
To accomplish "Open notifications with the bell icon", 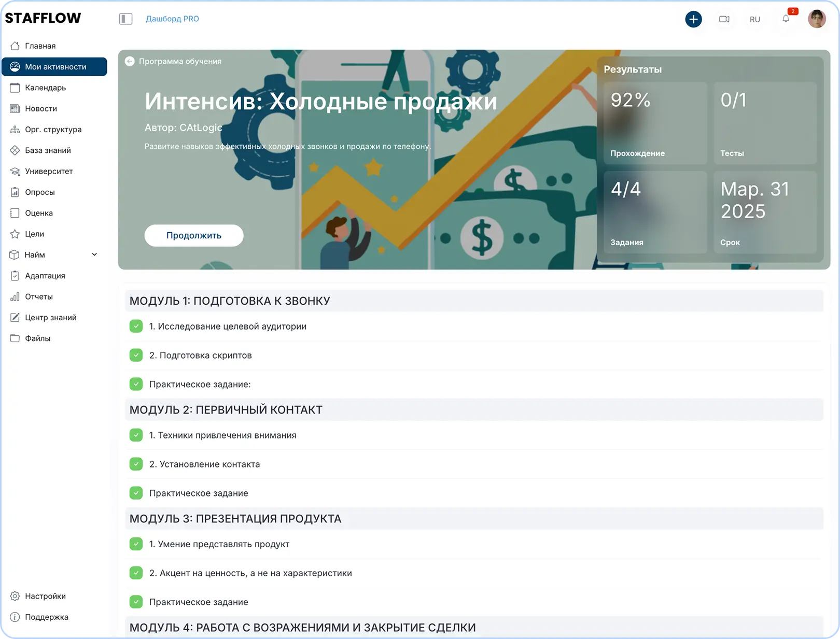I will coord(786,19).
